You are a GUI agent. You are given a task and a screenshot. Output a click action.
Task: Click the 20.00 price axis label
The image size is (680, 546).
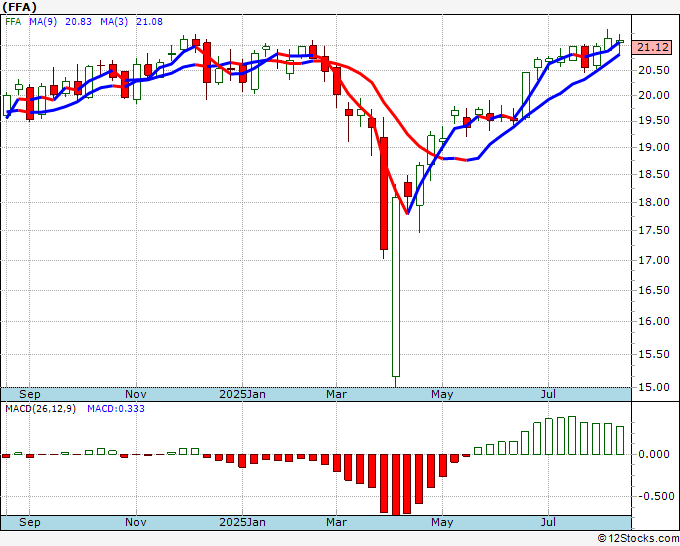click(654, 96)
